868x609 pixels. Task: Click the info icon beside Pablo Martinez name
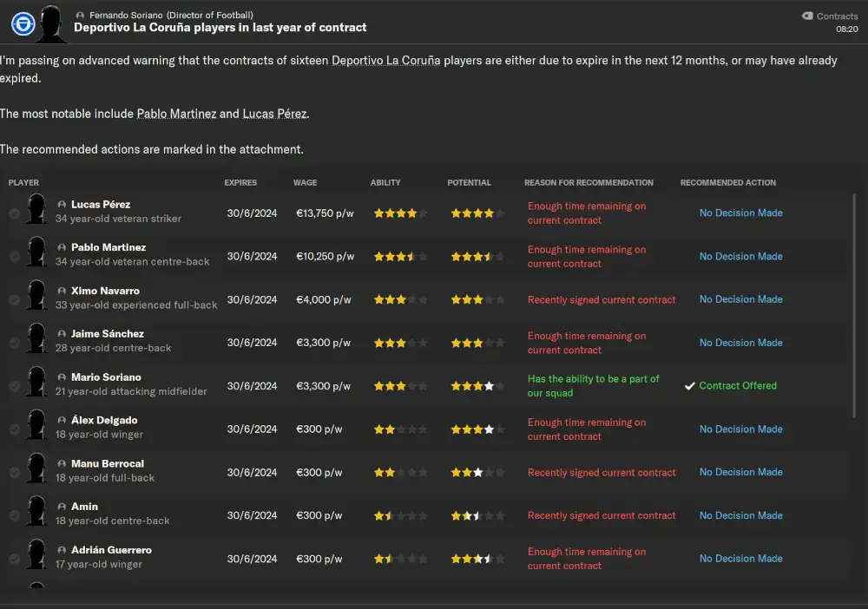click(x=62, y=248)
